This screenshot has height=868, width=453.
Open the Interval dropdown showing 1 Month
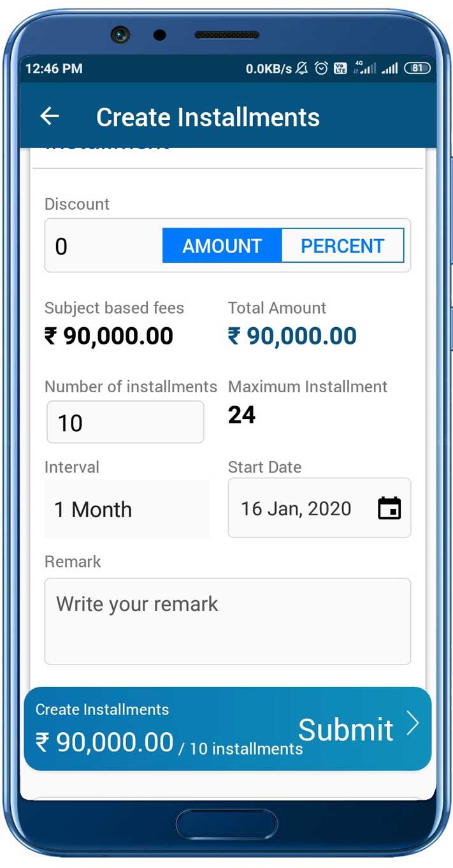tap(127, 509)
